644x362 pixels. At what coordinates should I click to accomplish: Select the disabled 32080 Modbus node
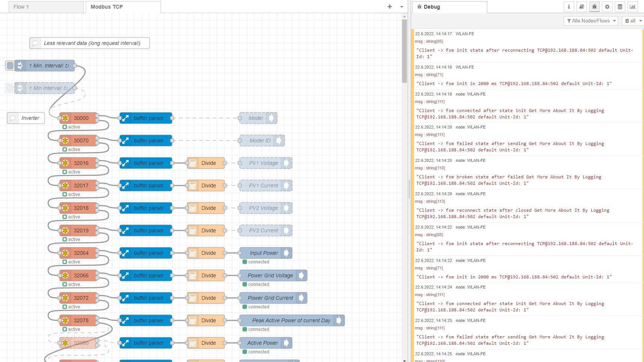[78, 343]
